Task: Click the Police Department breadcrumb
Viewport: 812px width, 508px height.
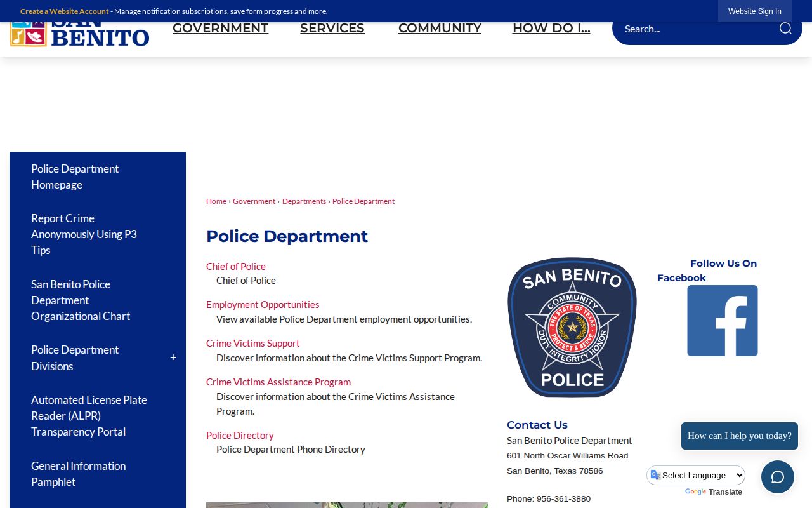Action: (x=363, y=201)
